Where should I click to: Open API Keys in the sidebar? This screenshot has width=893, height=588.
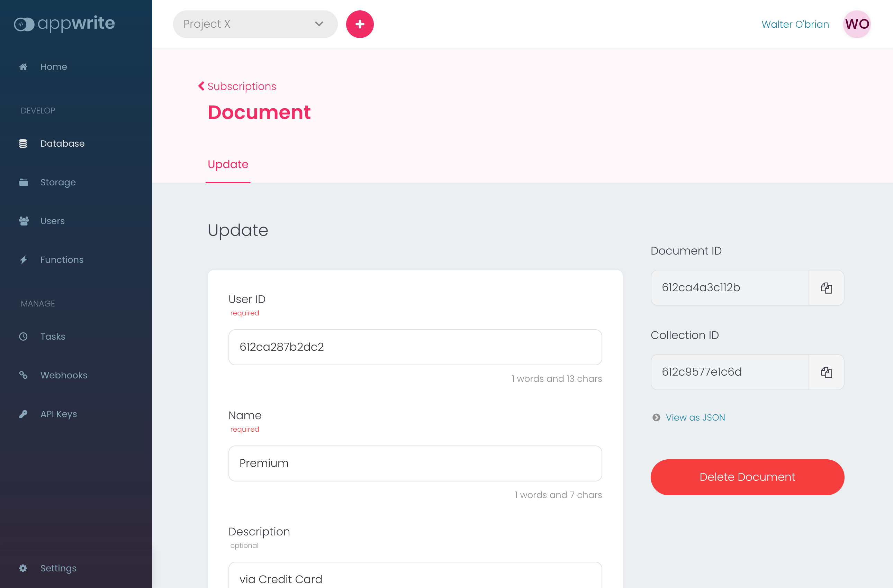[58, 414]
